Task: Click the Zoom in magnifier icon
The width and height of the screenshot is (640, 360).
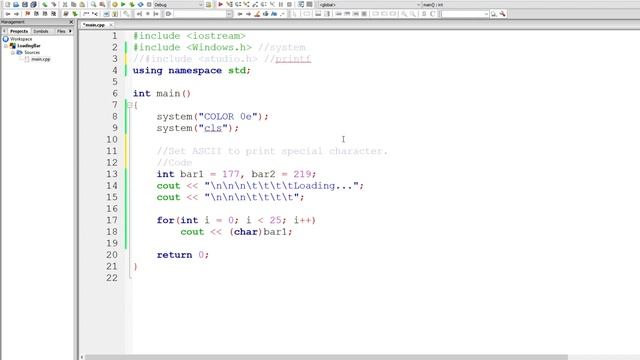Action: 404,14
